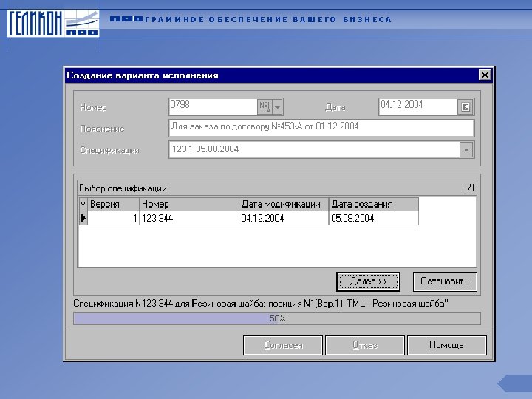
Task: Click the Номер column header in table
Action: pos(189,204)
